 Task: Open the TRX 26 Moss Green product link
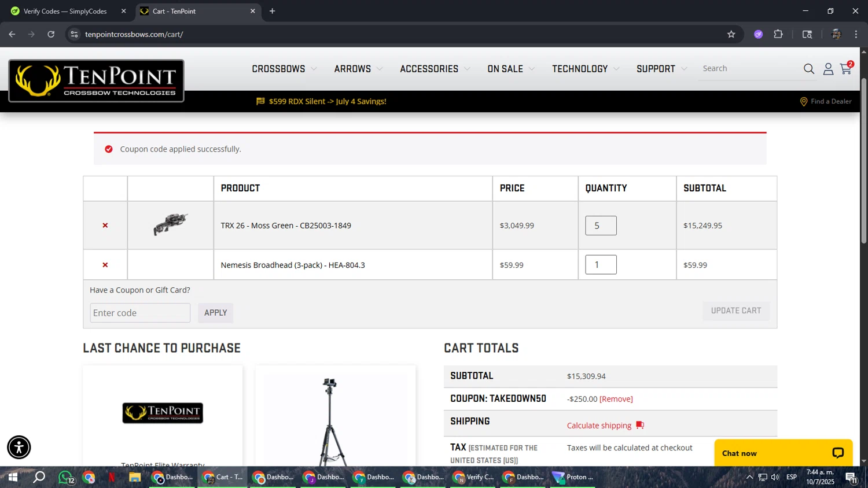286,225
